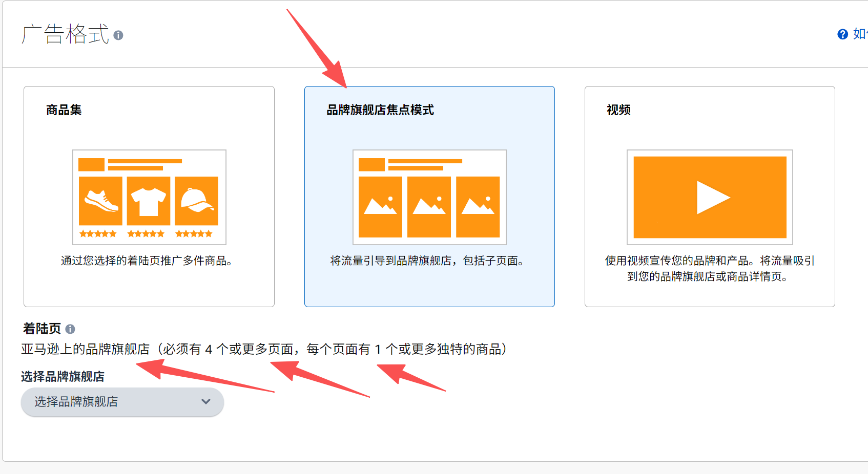Open the 选择品牌旗舰店 dropdown
The height and width of the screenshot is (474, 868).
[122, 402]
